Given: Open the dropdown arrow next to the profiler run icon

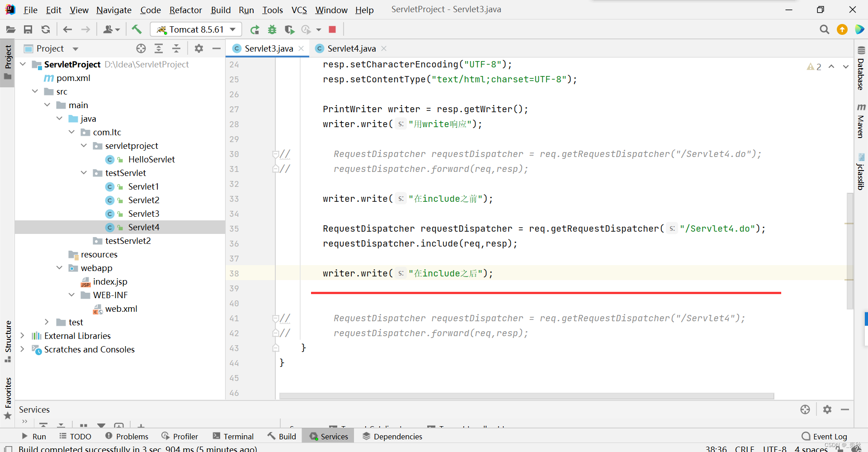Looking at the screenshot, I should click(319, 29).
